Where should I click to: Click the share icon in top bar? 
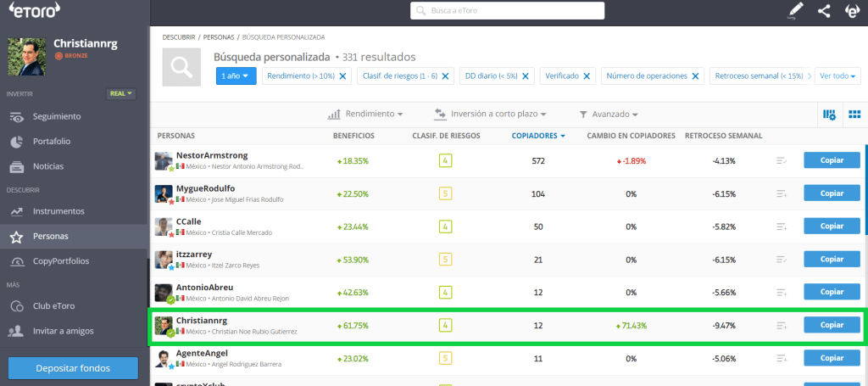click(x=824, y=11)
